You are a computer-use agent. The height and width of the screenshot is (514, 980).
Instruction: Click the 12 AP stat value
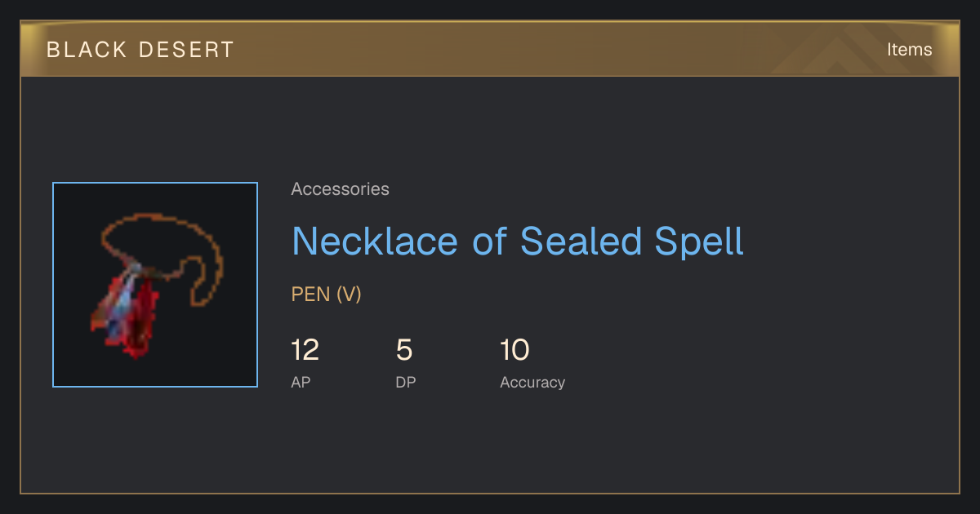[x=305, y=350]
